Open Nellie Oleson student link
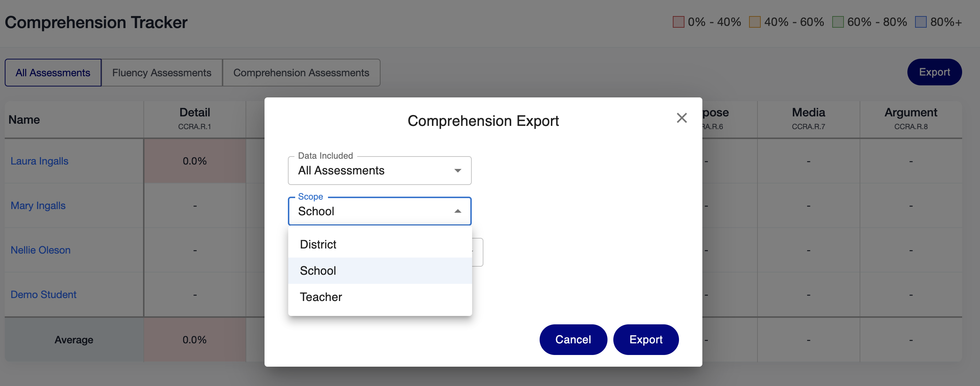This screenshot has height=386, width=980. 41,250
